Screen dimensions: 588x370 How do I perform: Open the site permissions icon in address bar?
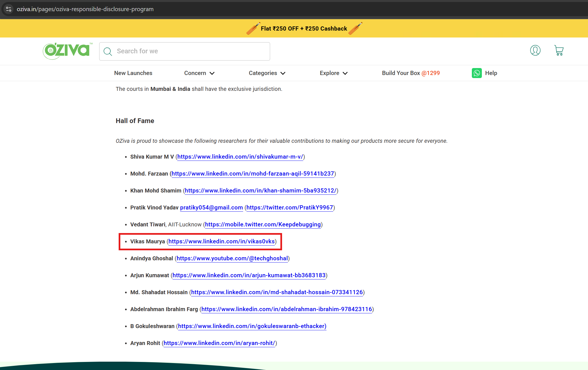(8, 9)
